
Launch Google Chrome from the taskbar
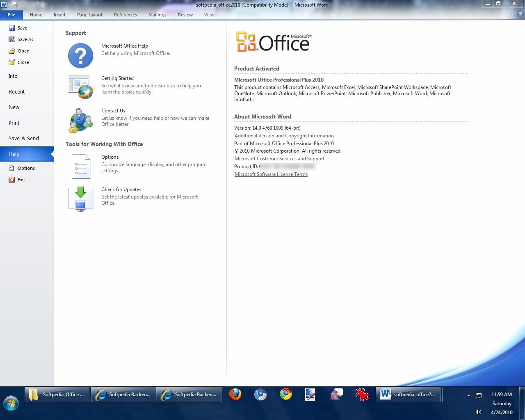point(286,395)
